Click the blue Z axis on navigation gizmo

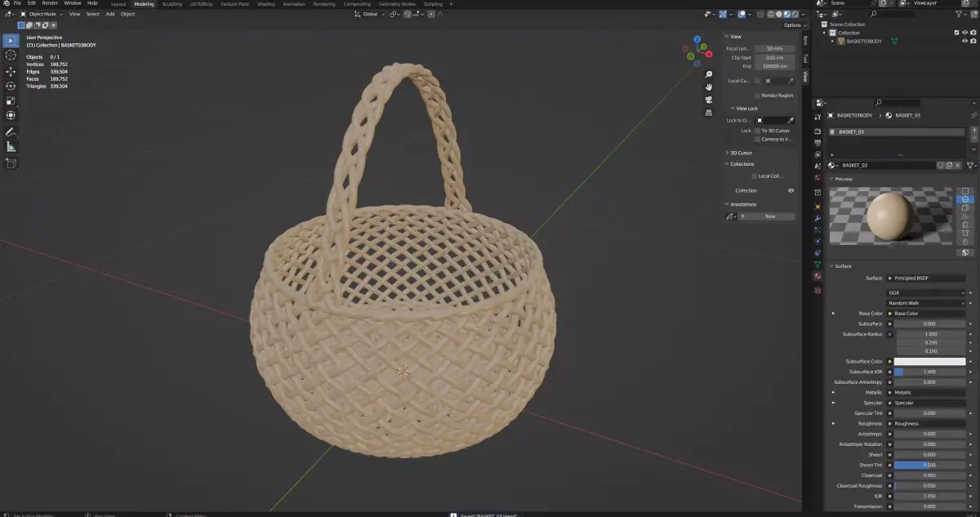(697, 38)
